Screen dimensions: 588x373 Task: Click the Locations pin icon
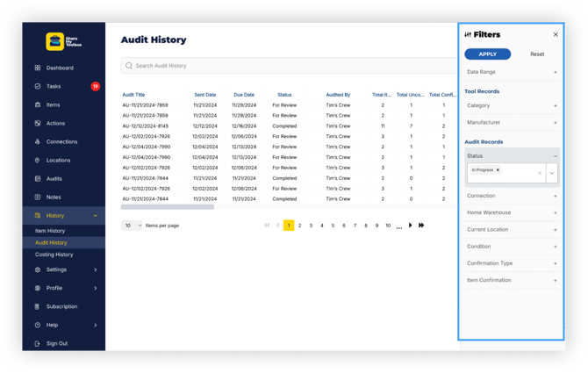point(38,160)
